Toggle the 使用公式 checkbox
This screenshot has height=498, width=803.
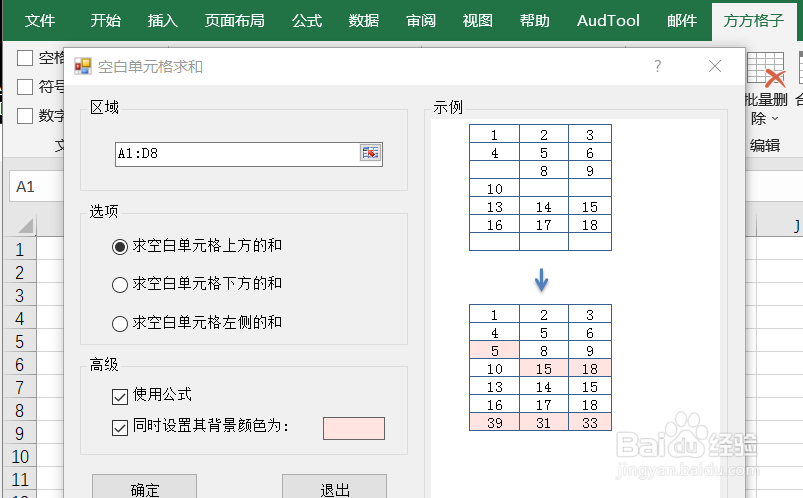120,397
